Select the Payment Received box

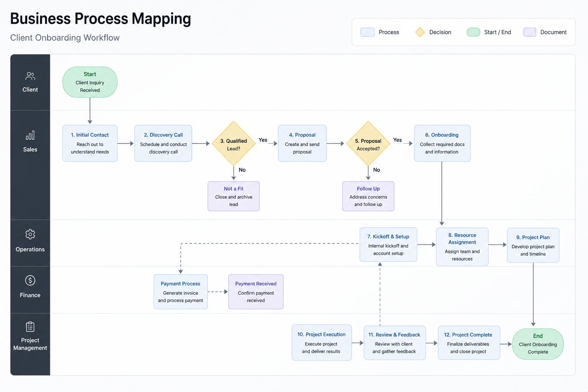tap(256, 292)
